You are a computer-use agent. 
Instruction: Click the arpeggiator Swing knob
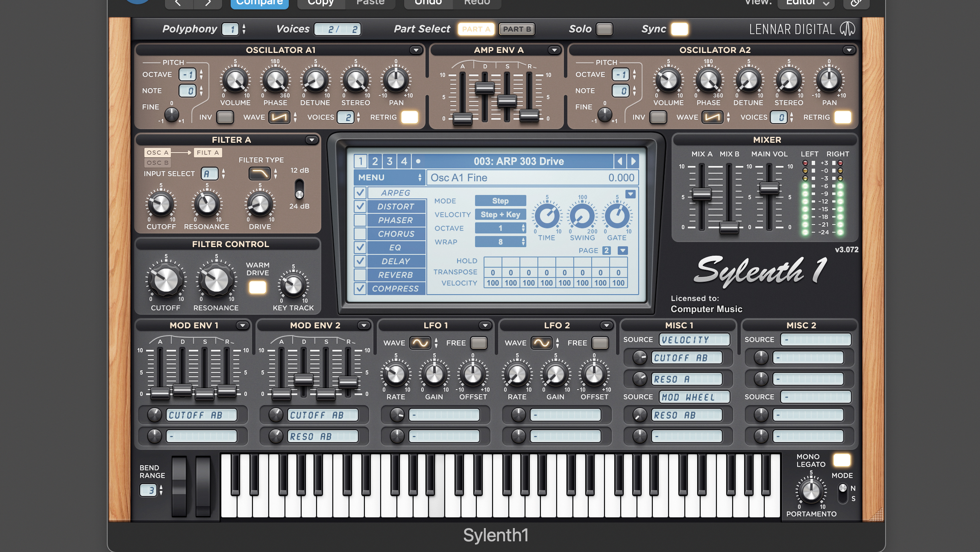point(582,216)
